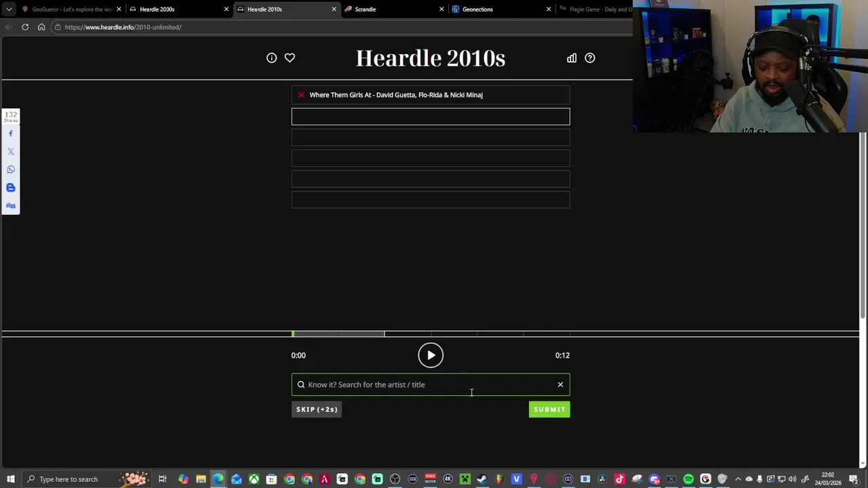Close the Heardle 2010s tab

coord(334,9)
